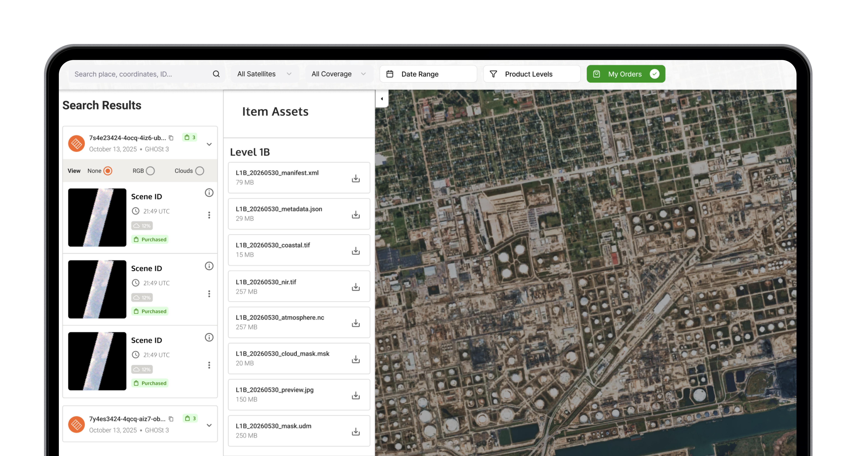Open the first scene thumbnail
Viewport: 868px width, 456px height.
97,217
